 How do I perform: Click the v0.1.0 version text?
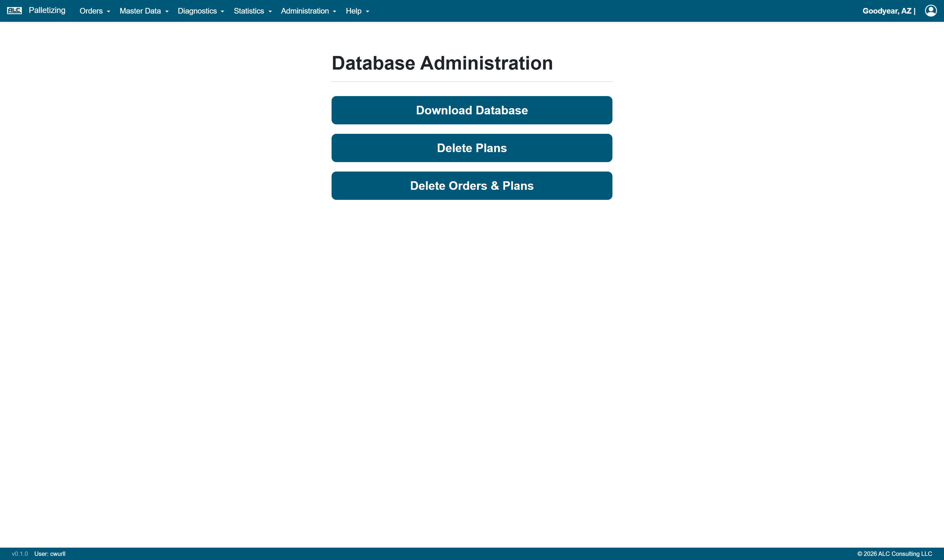[x=20, y=554]
